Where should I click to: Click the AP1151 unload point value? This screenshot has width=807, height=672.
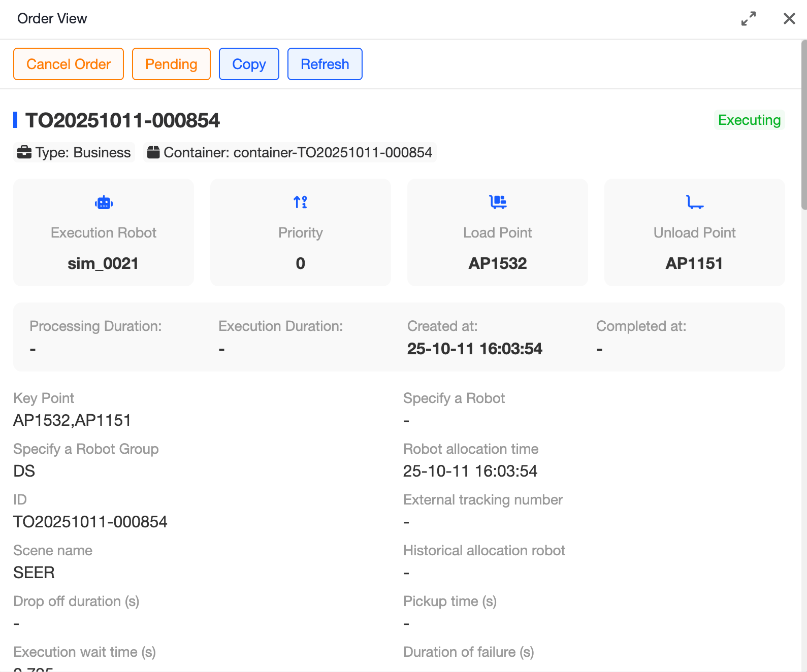coord(694,263)
